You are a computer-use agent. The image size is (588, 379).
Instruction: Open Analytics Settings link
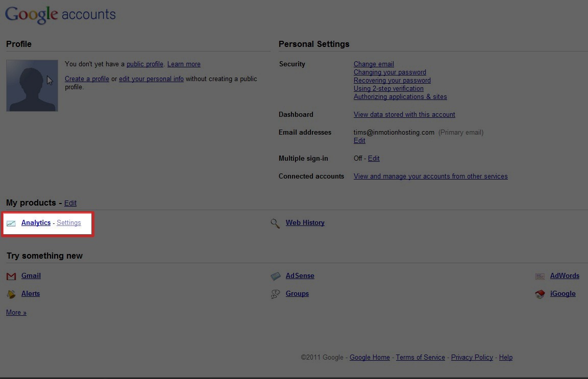[x=68, y=223]
